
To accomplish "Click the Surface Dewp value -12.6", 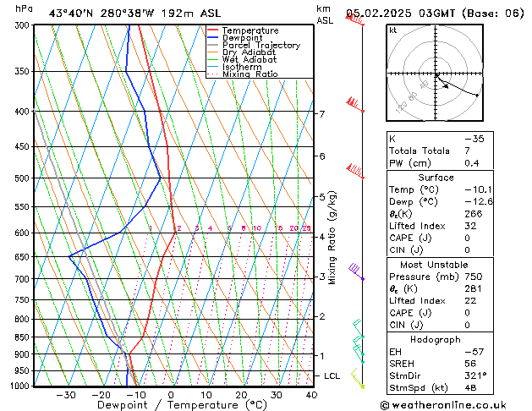I will click(479, 202).
